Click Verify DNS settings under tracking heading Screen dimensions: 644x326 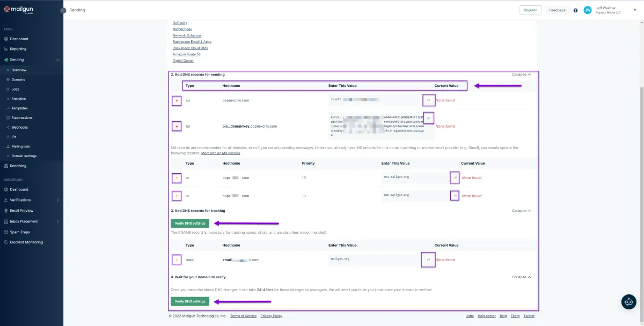pyautogui.click(x=190, y=223)
